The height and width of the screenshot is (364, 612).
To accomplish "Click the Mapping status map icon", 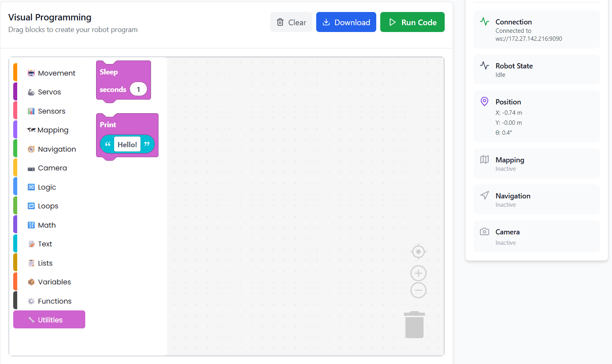I will pyautogui.click(x=484, y=160).
